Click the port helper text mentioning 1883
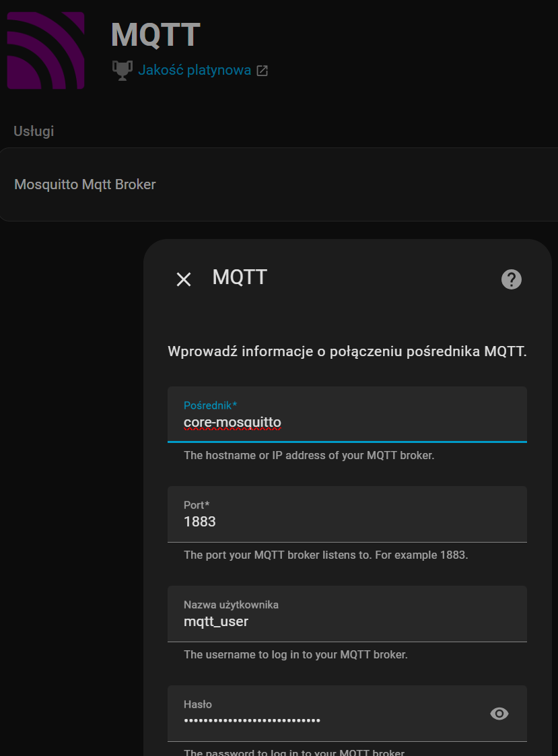Screen dimensions: 558x756 pos(326,555)
